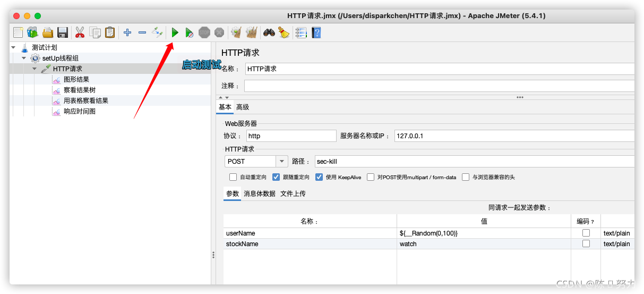Click the chart icon beside 响应时间图
This screenshot has width=644, height=294.
pyautogui.click(x=56, y=112)
